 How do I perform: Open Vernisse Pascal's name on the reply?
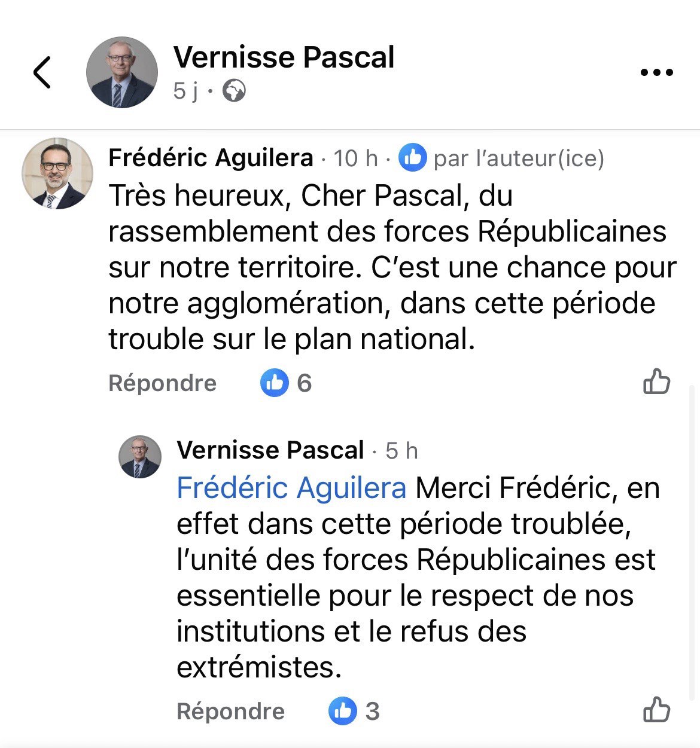[x=270, y=450]
